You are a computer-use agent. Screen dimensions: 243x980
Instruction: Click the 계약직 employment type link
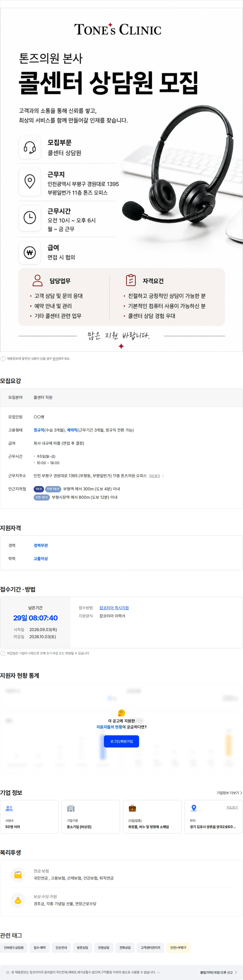pyautogui.click(x=72, y=430)
